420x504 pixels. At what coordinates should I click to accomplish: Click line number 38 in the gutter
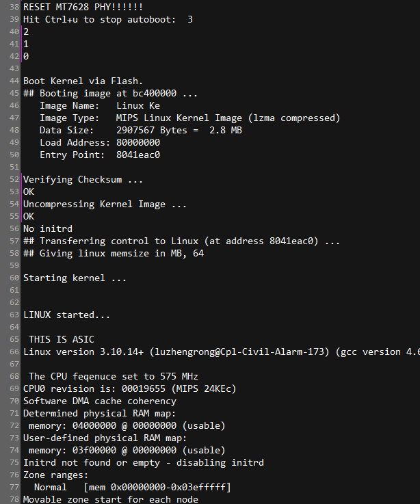[14, 7]
